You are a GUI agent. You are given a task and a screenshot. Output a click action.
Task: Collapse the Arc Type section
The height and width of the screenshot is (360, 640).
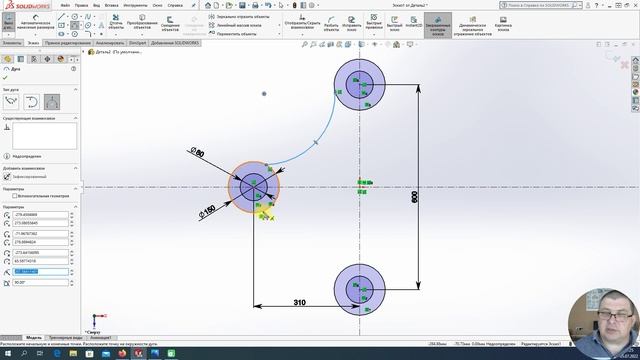76,89
